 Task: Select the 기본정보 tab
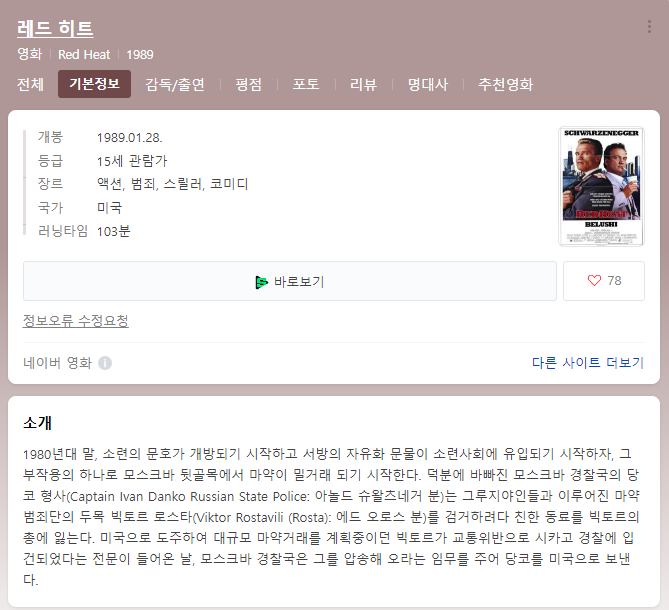(94, 85)
